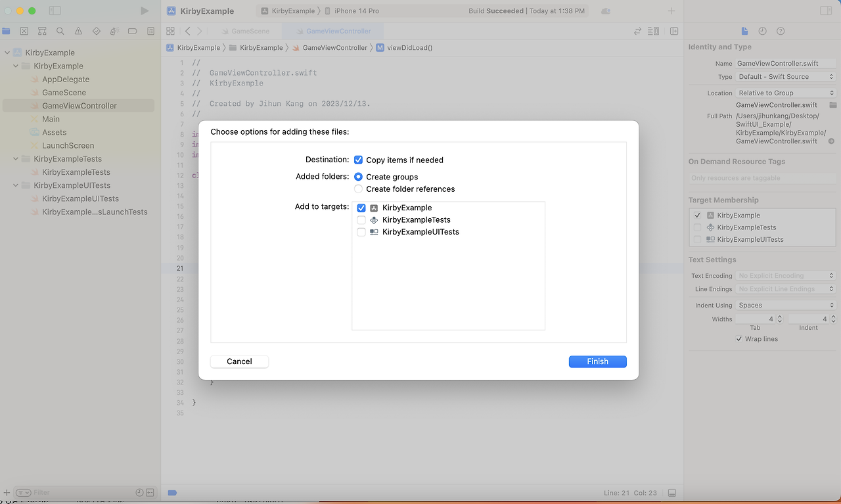Adjust the Tab width stepper
Viewport: 841px width, 504px height.
click(780, 319)
